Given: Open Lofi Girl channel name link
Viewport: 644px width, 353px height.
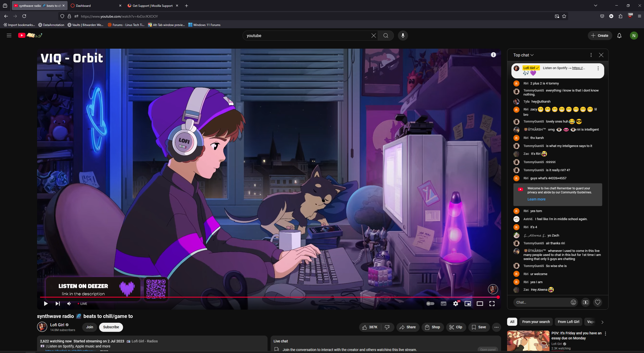Looking at the screenshot, I should 57,325.
